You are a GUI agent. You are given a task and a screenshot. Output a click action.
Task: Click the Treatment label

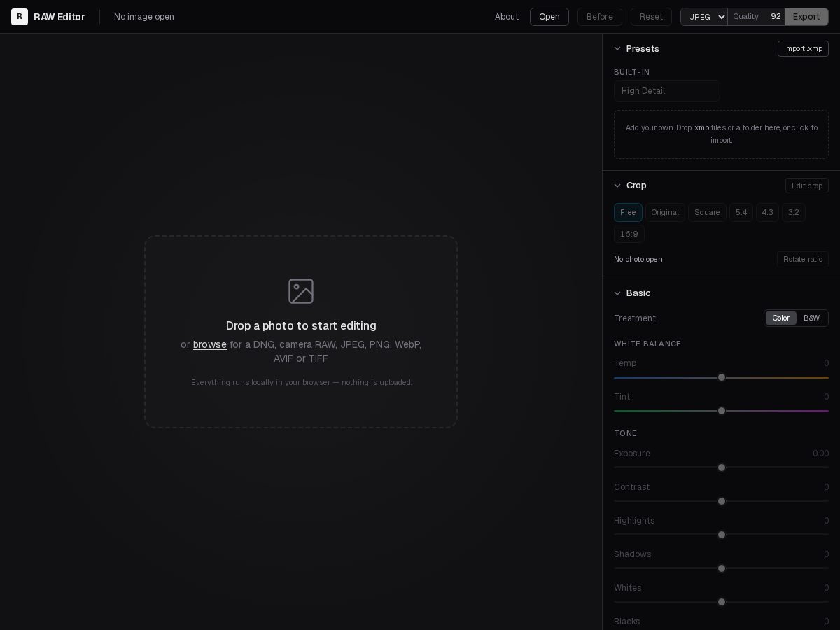point(635,318)
